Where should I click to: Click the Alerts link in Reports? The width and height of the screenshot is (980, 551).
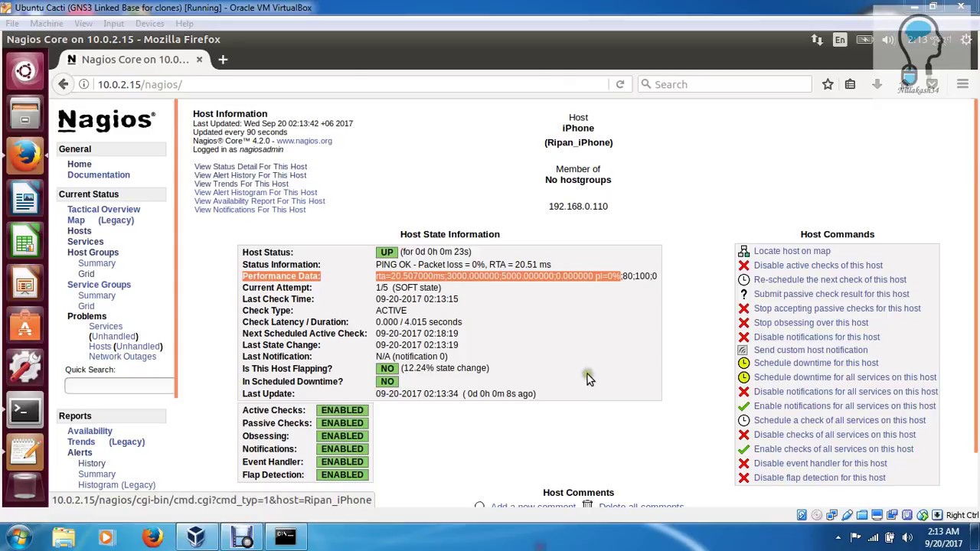tap(80, 453)
